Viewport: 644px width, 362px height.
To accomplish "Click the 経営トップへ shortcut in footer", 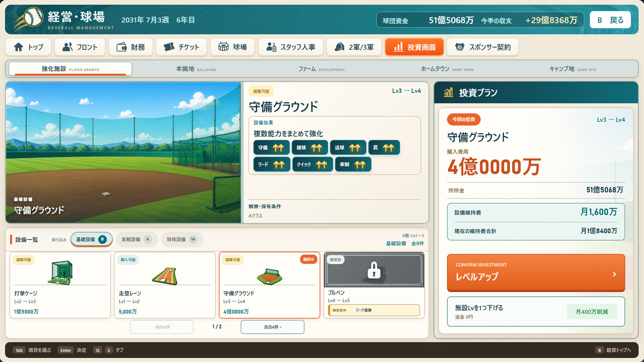I will point(613,350).
